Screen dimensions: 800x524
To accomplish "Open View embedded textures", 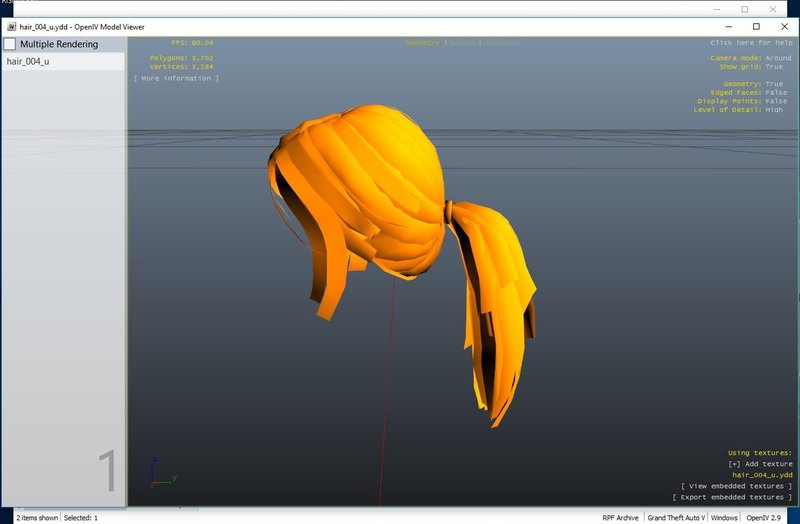I will 736,486.
